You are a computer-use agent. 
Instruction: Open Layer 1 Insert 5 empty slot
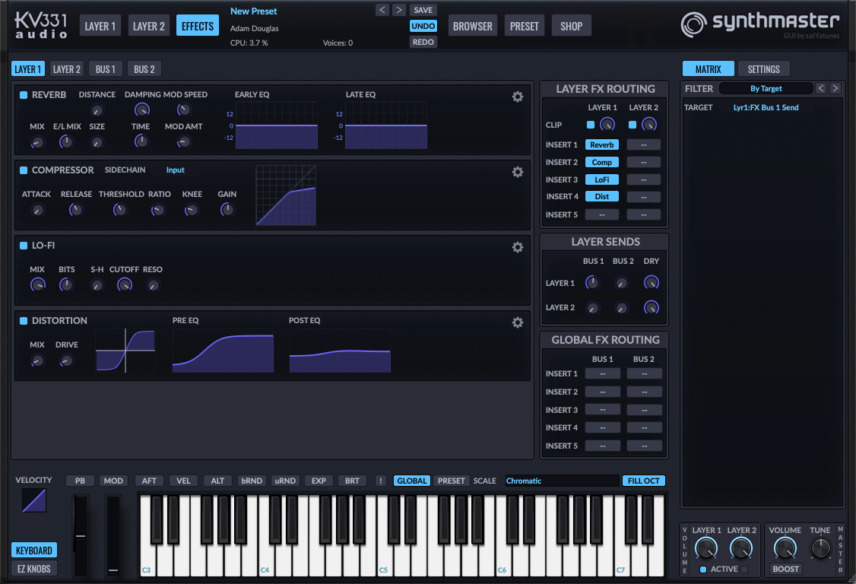[x=602, y=214]
